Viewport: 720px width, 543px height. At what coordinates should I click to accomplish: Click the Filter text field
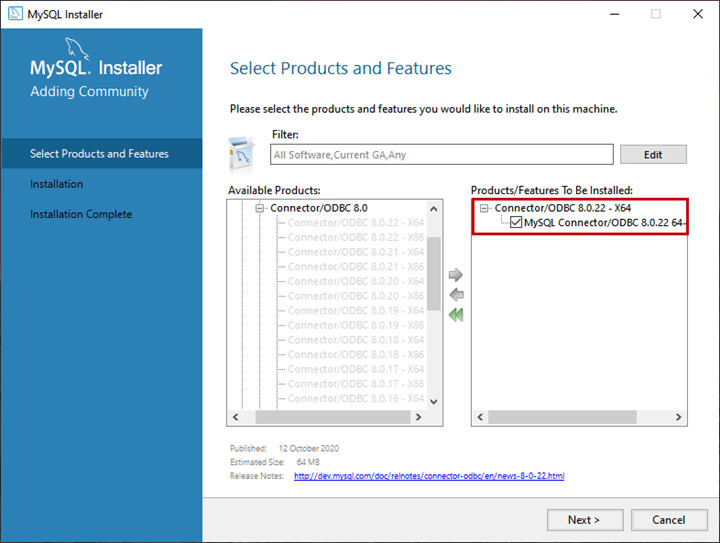[x=441, y=155]
